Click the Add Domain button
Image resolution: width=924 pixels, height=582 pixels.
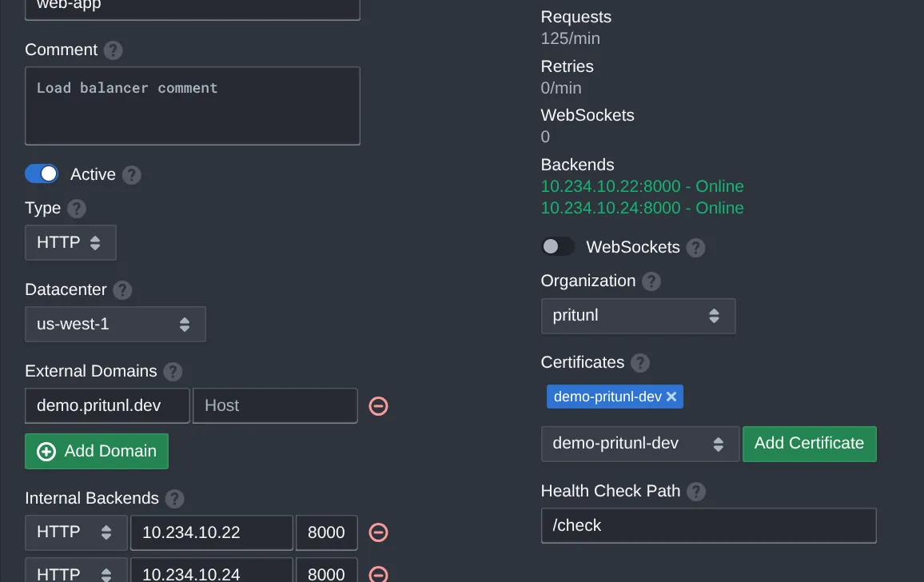(x=96, y=451)
